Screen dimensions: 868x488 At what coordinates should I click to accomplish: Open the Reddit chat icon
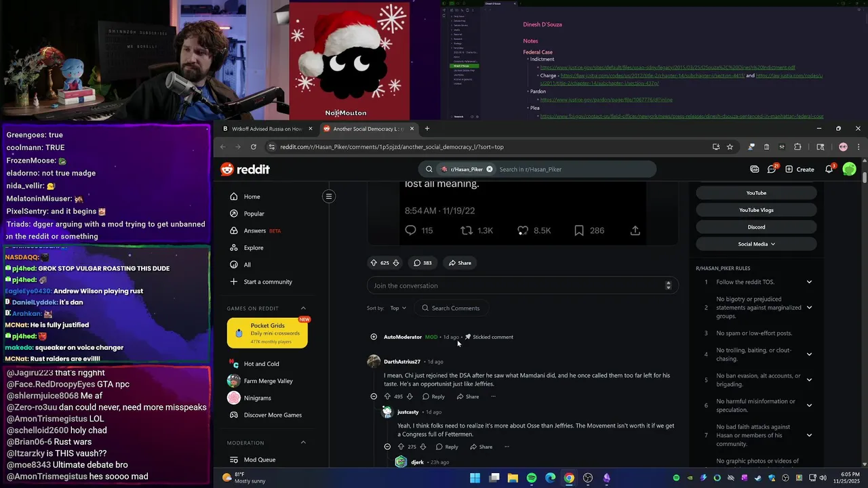point(772,169)
